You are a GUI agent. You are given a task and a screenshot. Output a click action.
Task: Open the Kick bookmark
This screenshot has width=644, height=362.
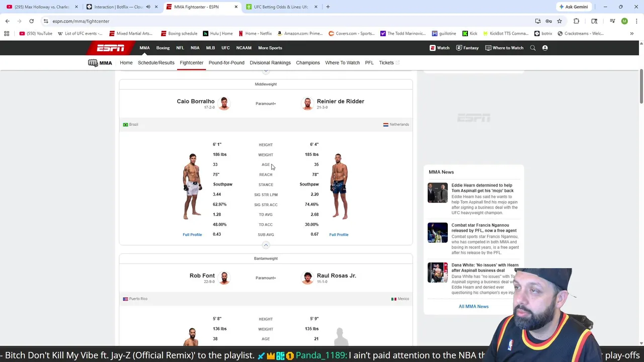tap(469, 34)
